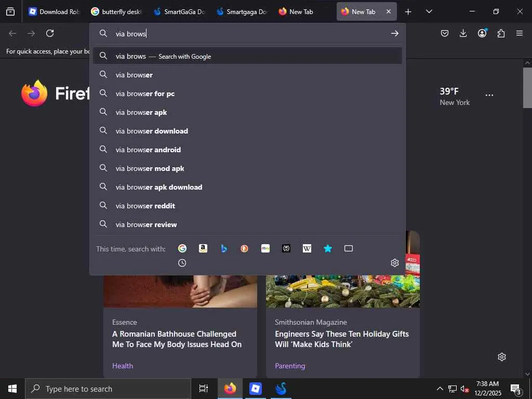Image resolution: width=532 pixels, height=399 pixels.
Task: Personalize new tab with gear icon
Action: click(502, 357)
